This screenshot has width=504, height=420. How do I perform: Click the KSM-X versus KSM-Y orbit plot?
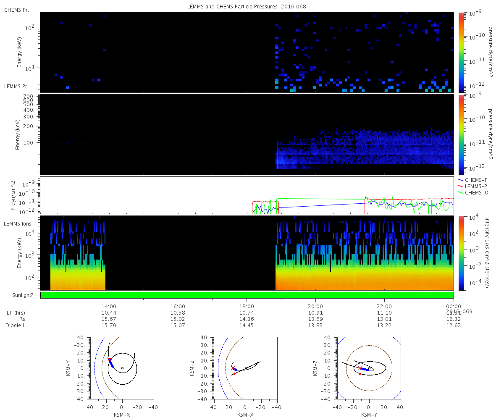tap(122, 368)
